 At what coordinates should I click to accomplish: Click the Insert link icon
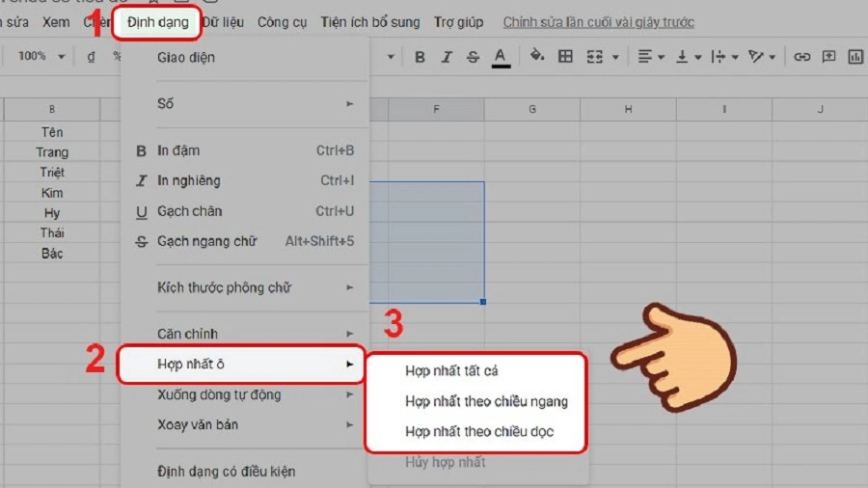(801, 57)
